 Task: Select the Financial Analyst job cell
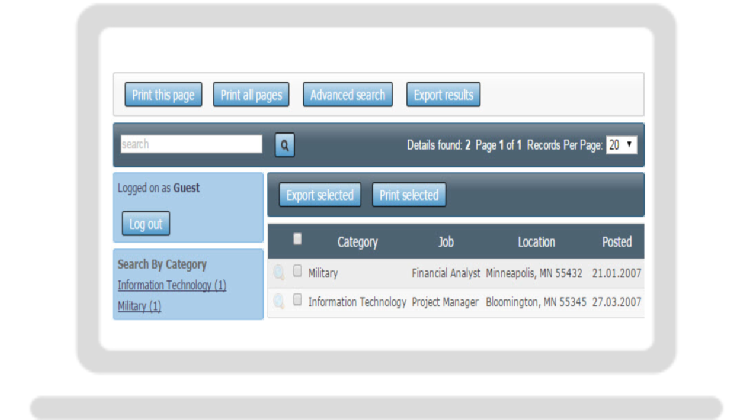coord(446,273)
